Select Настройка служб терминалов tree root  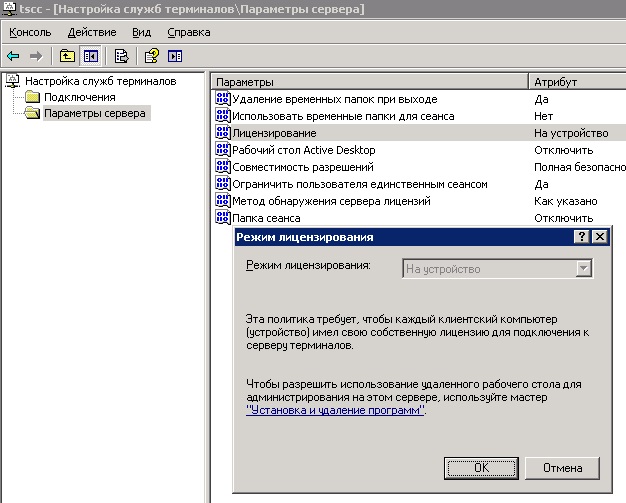tap(101, 81)
